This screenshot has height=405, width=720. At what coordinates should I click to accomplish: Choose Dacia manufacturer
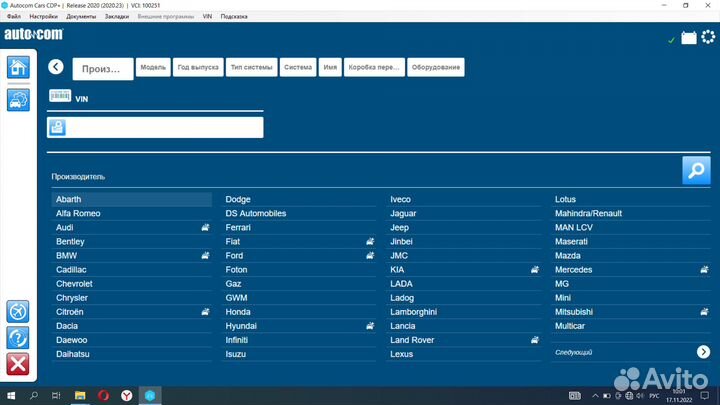point(132,326)
